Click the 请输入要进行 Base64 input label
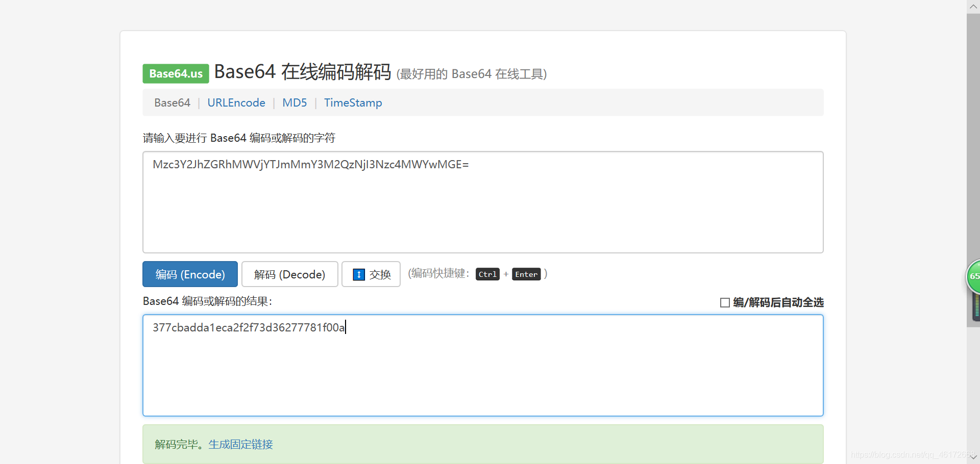This screenshot has width=980, height=464. 239,138
